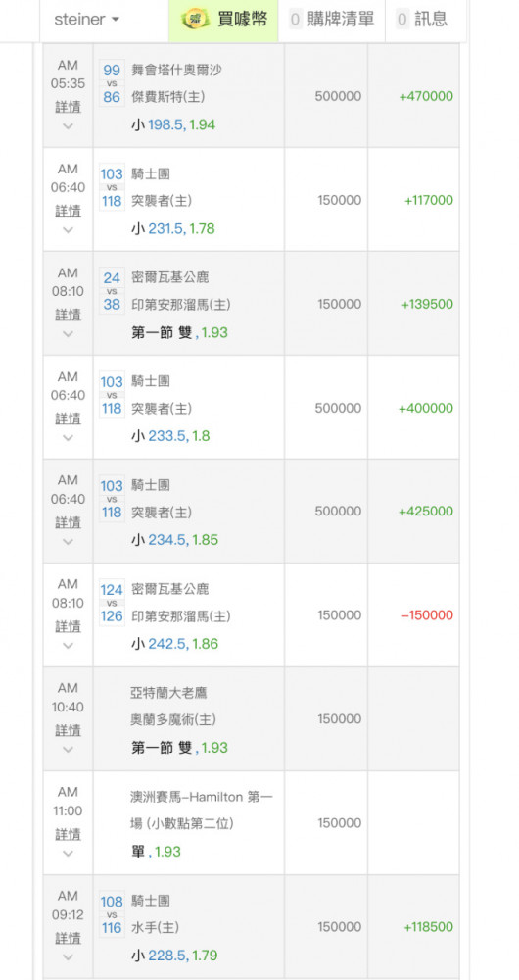Click the 訊息 count badge

tap(403, 20)
